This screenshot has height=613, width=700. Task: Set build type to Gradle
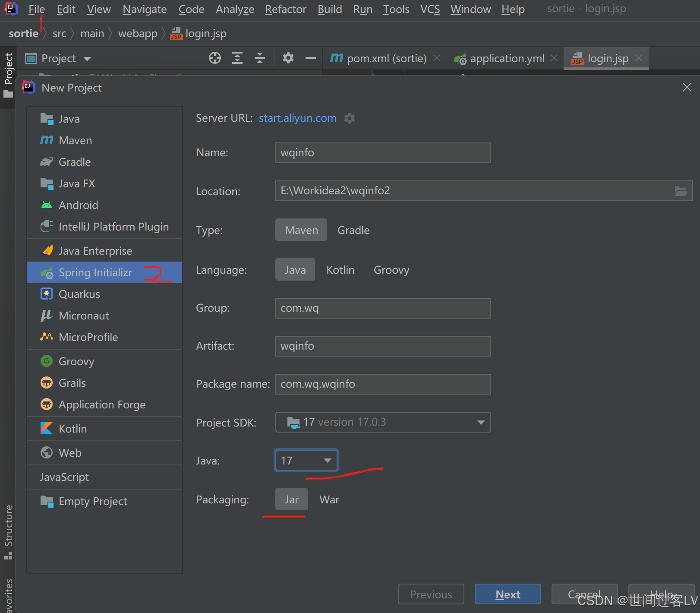(x=353, y=230)
